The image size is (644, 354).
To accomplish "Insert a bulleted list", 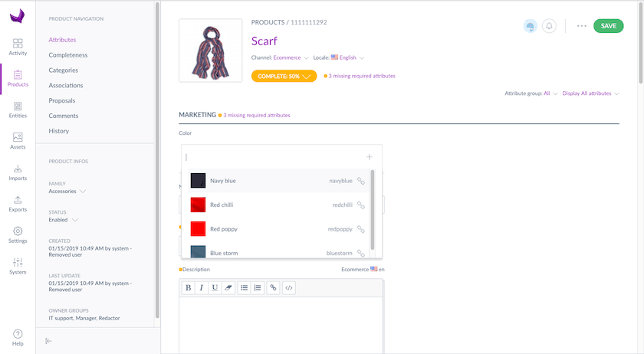I will click(244, 288).
